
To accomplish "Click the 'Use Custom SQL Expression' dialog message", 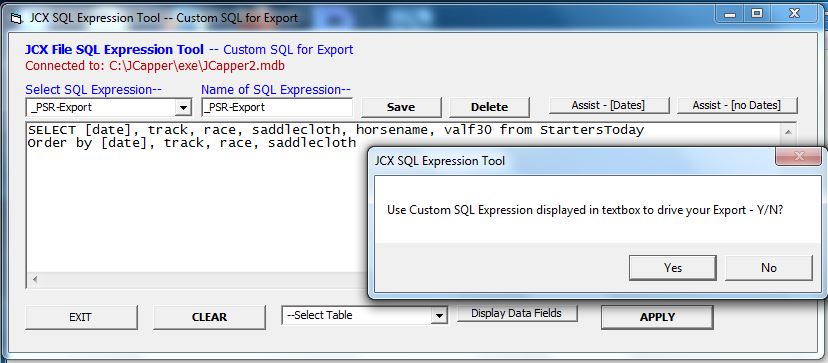I will click(x=585, y=209).
